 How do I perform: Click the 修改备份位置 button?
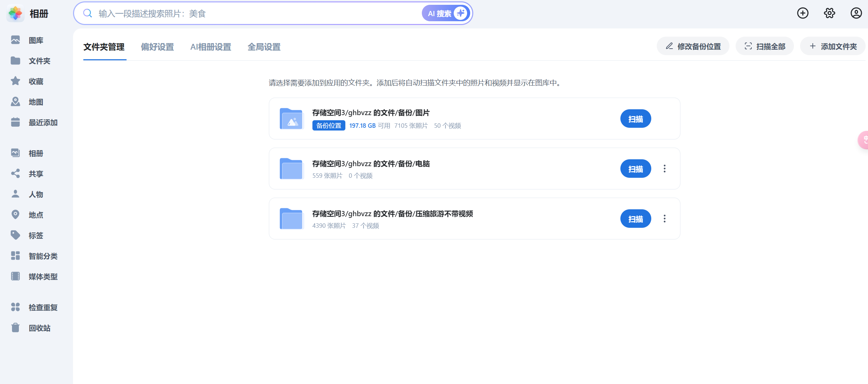[693, 46]
